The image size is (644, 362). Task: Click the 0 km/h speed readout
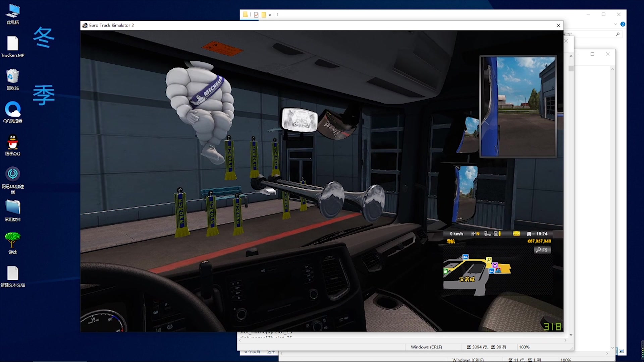(457, 234)
